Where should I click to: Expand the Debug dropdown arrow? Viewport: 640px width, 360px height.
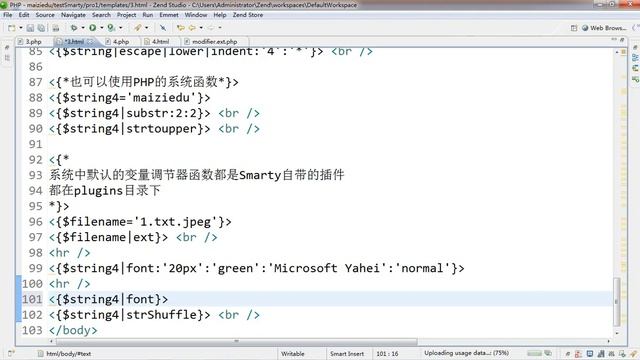pos(83,28)
